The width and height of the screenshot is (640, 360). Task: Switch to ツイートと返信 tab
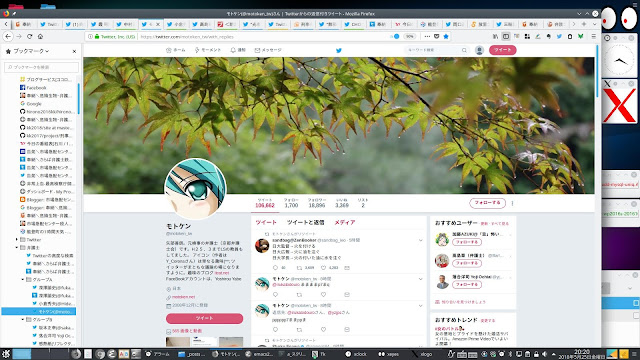coord(305,222)
